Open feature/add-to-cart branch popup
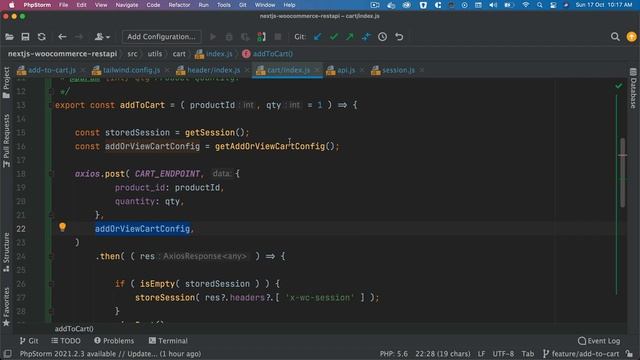 (581, 354)
